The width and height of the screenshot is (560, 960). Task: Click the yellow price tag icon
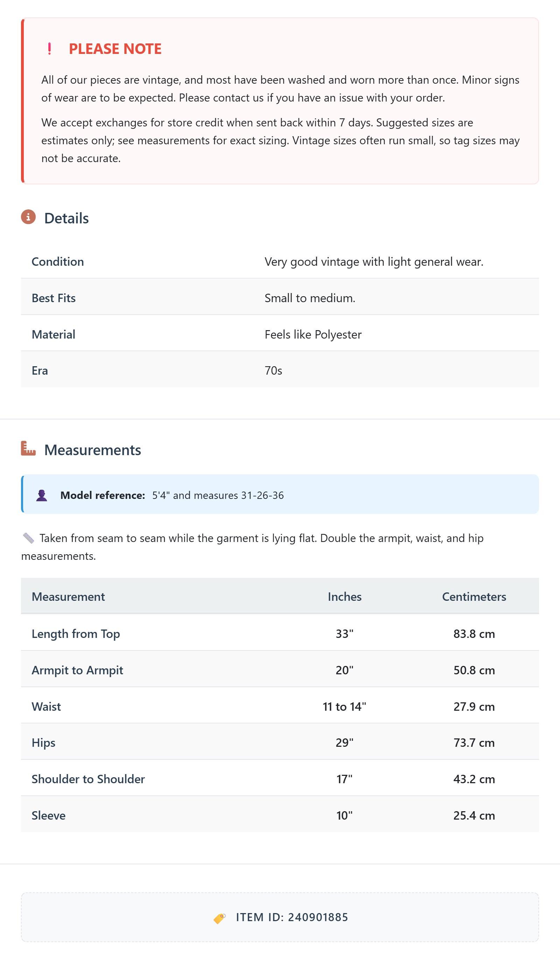point(219,918)
